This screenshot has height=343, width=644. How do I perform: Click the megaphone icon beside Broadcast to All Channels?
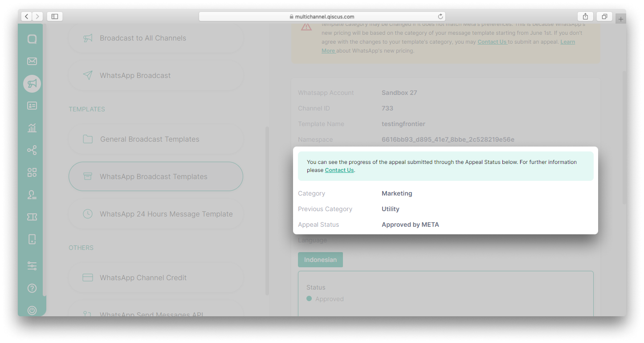[88, 38]
